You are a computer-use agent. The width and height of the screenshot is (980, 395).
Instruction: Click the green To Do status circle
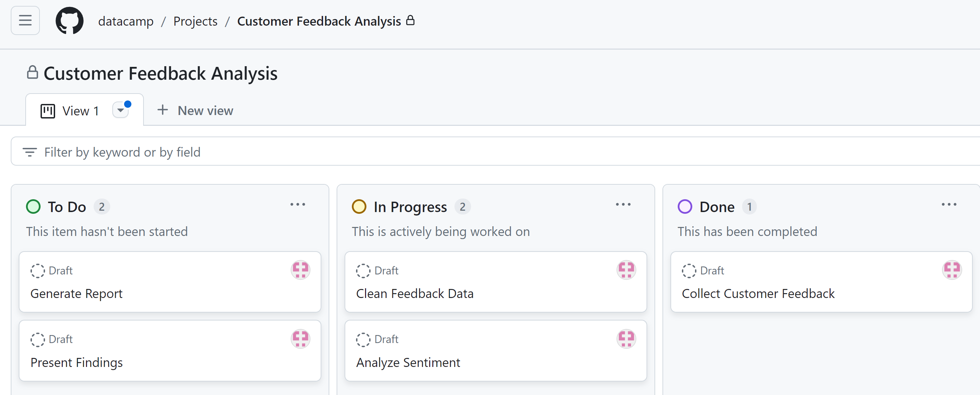33,207
